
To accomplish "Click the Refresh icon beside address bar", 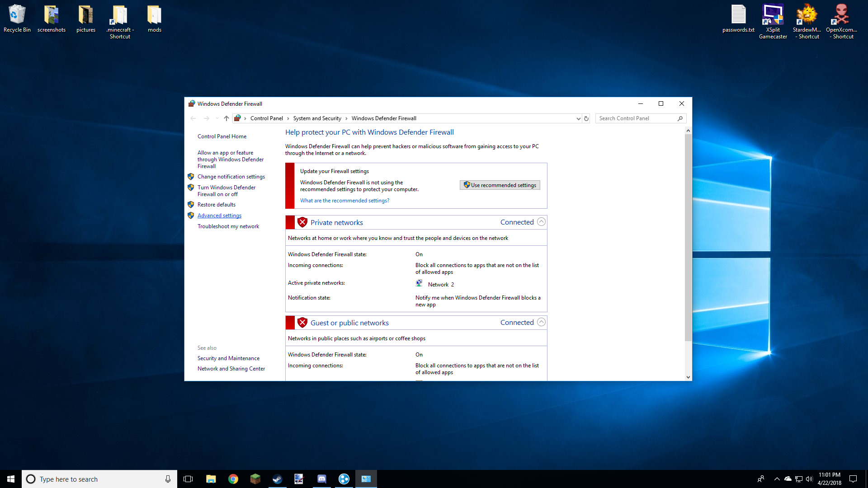I will click(x=586, y=118).
